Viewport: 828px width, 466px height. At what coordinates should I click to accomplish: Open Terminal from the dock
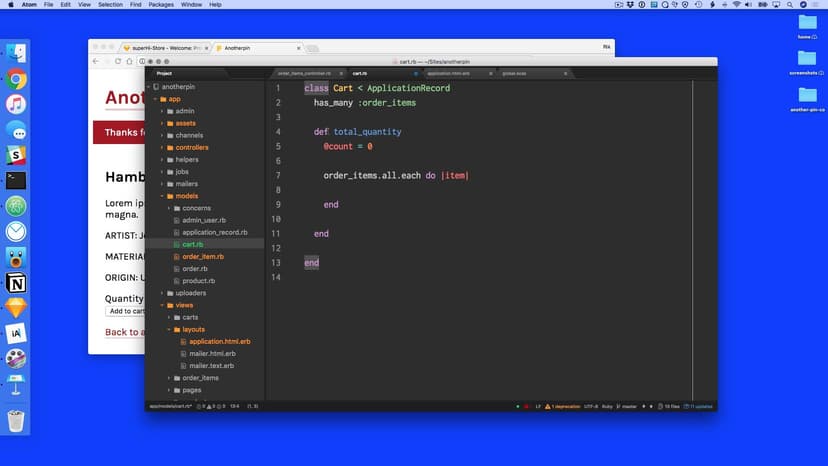pyautogui.click(x=16, y=181)
